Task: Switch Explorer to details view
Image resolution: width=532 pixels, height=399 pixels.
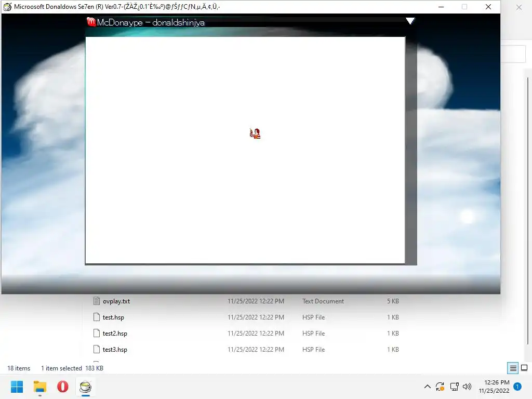Action: click(513, 368)
